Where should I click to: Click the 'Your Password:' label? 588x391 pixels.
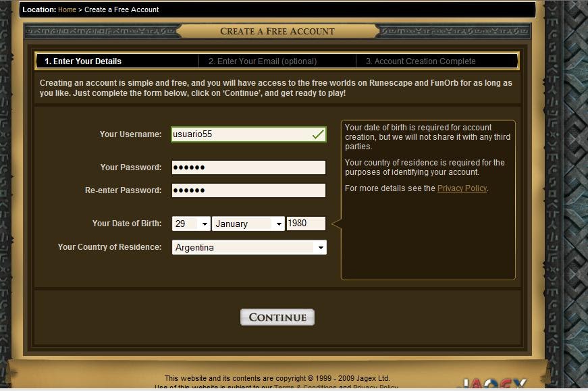pyautogui.click(x=130, y=167)
